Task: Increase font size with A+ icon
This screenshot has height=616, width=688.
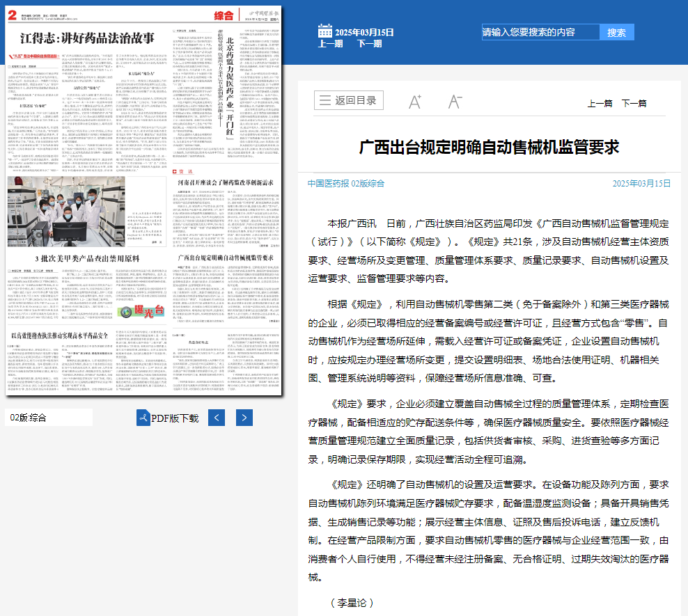Action: (415, 102)
